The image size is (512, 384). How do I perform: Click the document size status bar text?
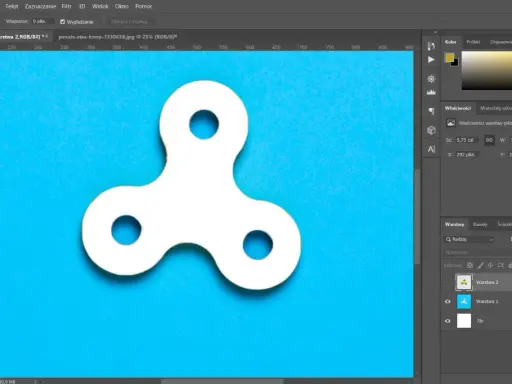click(8, 382)
